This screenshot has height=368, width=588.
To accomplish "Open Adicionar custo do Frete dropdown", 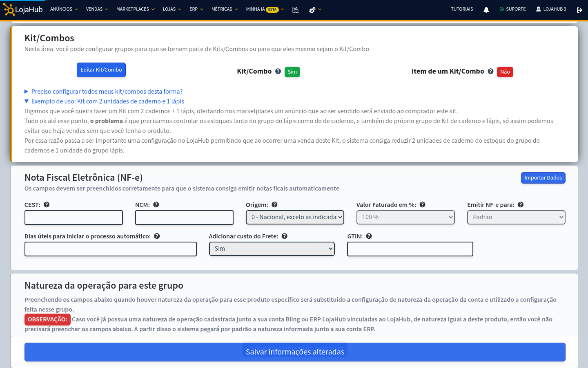I will [272, 249].
